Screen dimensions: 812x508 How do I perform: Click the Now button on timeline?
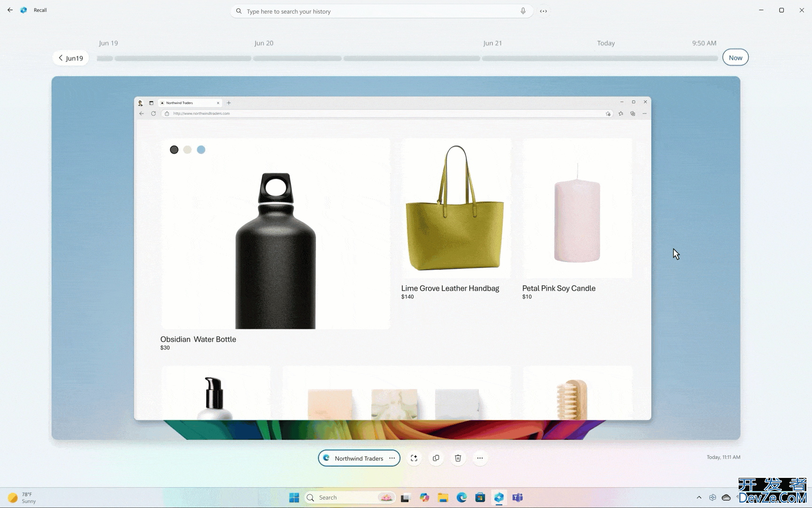pyautogui.click(x=735, y=58)
